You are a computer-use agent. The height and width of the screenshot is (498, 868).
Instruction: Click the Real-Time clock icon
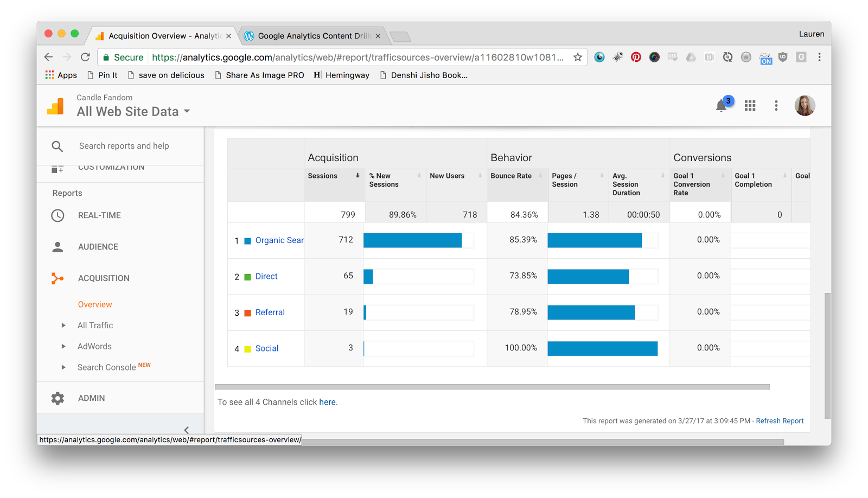click(58, 215)
